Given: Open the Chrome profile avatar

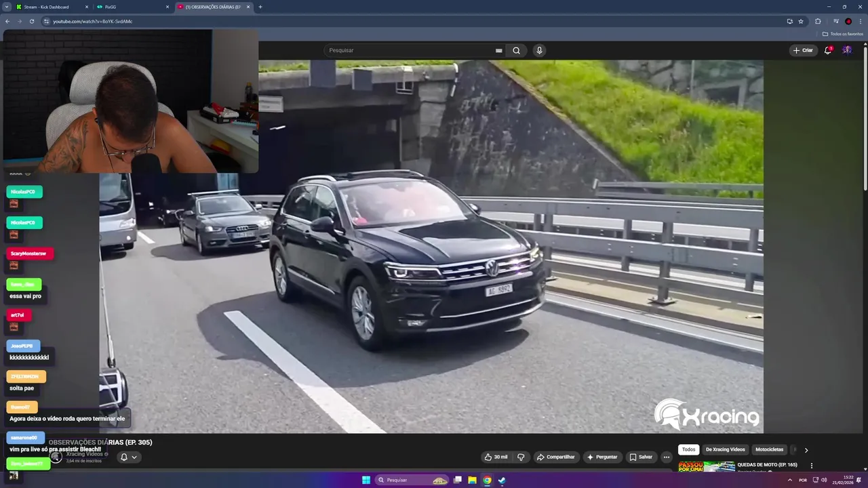Looking at the screenshot, I should (x=848, y=21).
